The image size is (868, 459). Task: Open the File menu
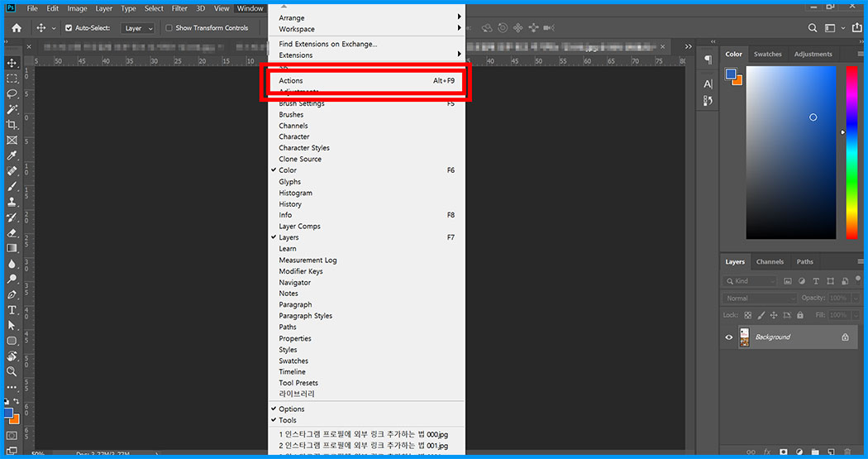coord(33,8)
